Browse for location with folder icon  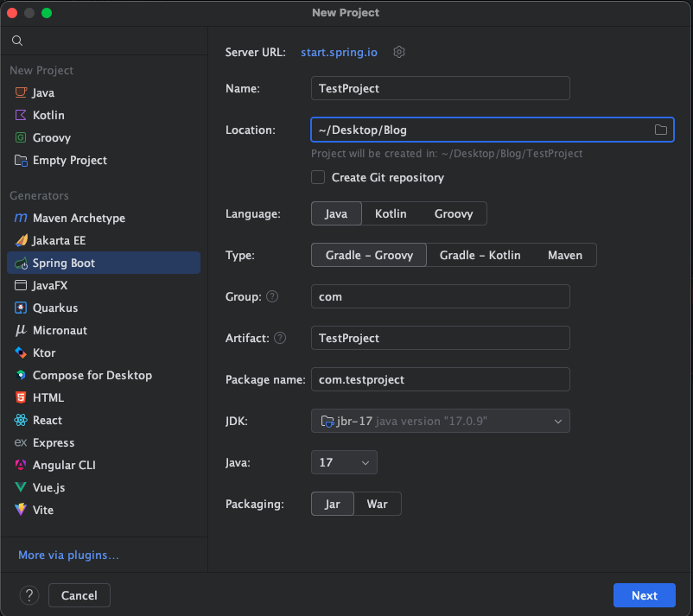point(661,130)
